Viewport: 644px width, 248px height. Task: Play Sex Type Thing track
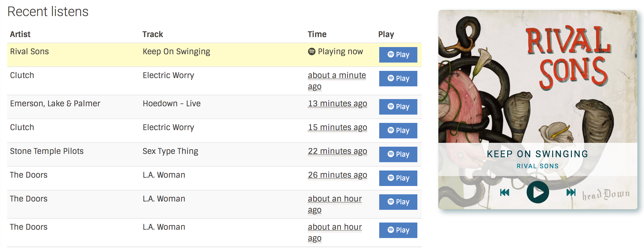pos(398,154)
